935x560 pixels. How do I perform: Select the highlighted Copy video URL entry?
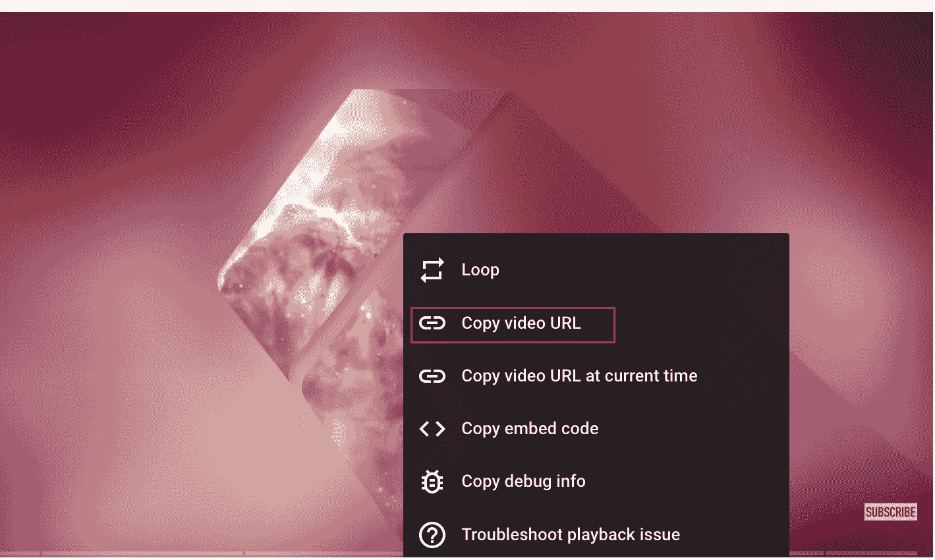click(513, 325)
